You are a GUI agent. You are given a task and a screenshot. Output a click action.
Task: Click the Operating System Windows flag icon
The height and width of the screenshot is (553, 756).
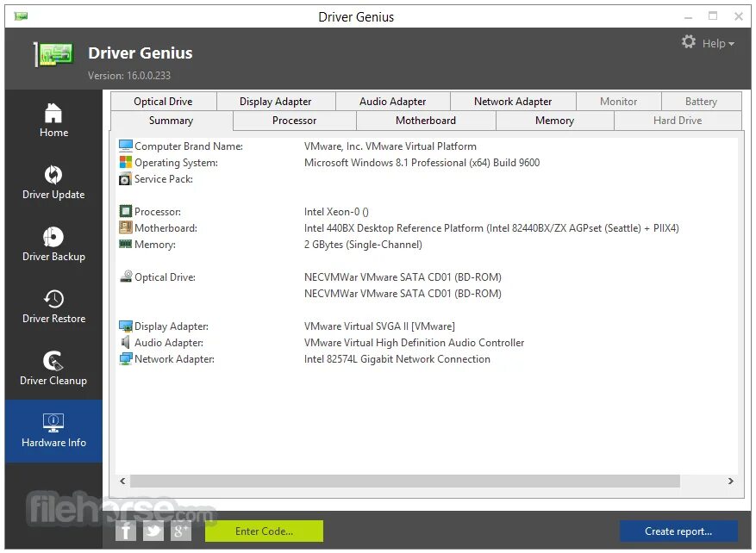pos(126,162)
